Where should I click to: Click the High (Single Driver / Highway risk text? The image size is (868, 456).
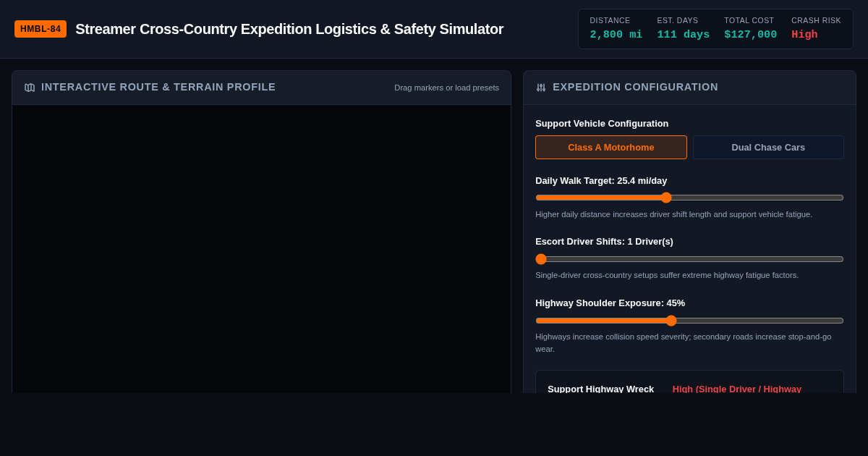click(737, 389)
